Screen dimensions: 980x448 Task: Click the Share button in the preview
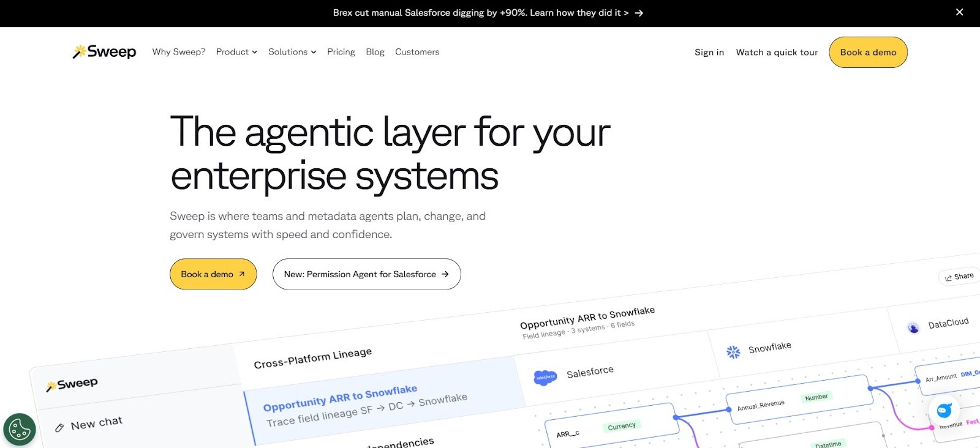[x=959, y=277]
